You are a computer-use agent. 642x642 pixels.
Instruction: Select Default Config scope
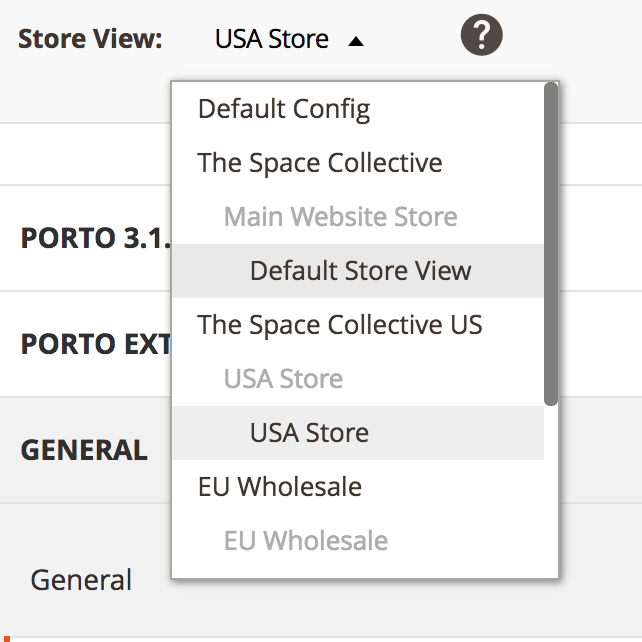[x=284, y=109]
